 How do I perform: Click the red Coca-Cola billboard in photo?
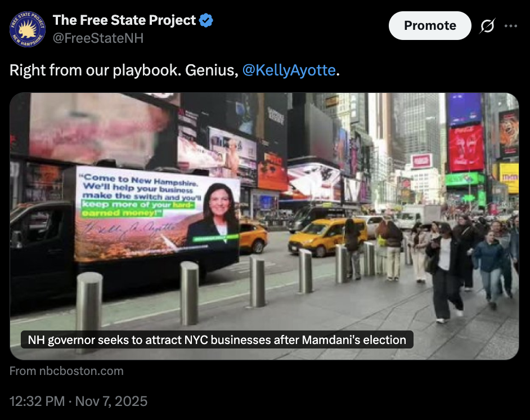tap(466, 148)
